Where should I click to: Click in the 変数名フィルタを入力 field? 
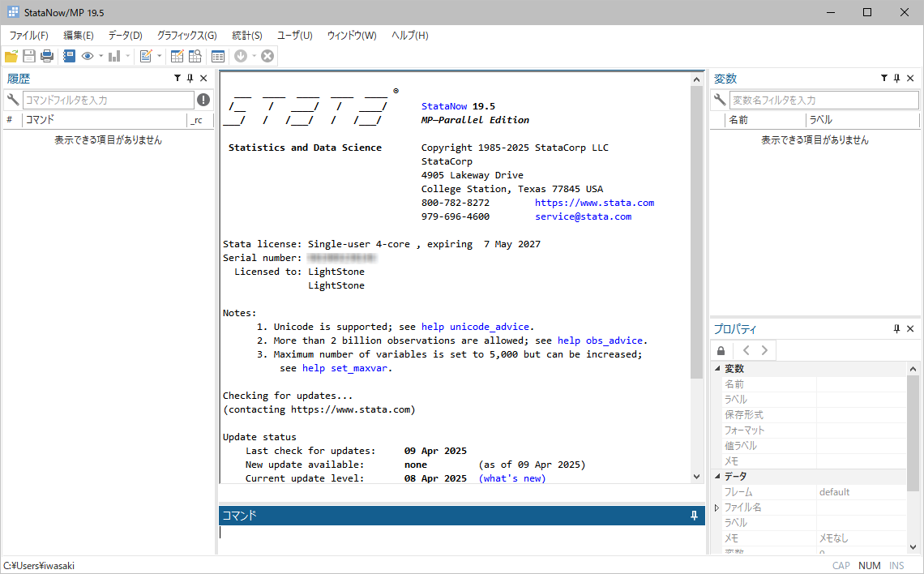(x=823, y=101)
